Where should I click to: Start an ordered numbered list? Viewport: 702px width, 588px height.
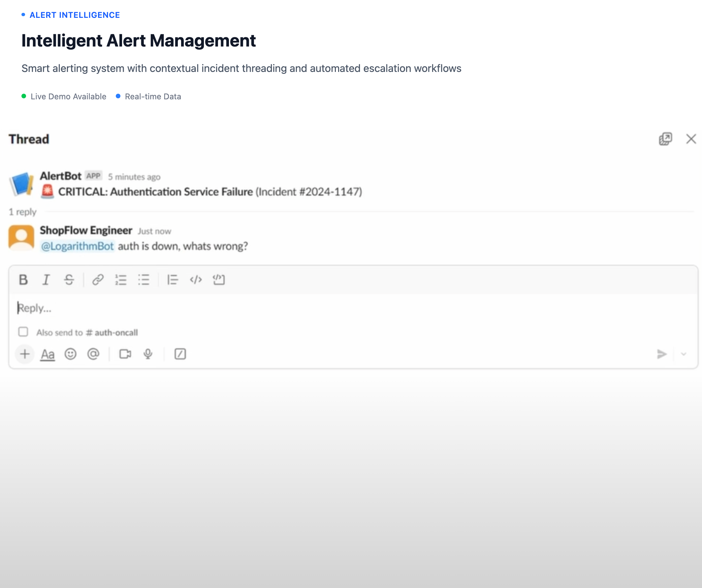121,279
